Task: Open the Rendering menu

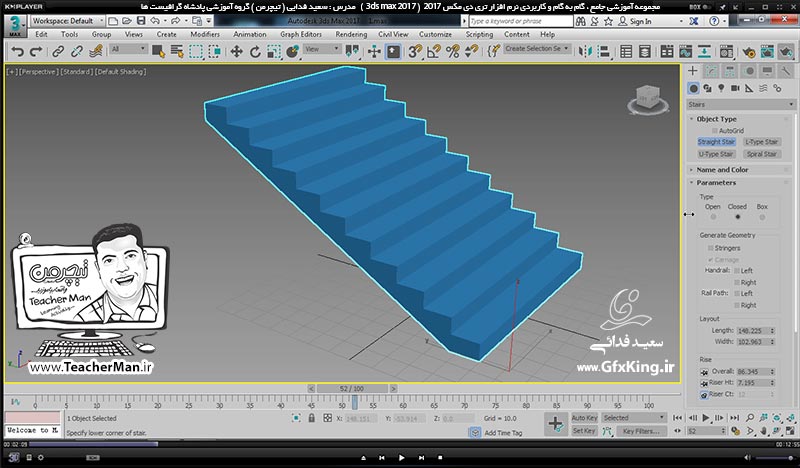Action: (x=351, y=34)
